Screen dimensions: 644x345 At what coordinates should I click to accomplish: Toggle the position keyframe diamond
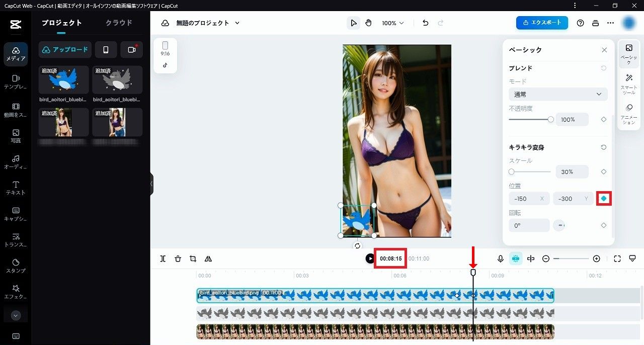pos(604,199)
